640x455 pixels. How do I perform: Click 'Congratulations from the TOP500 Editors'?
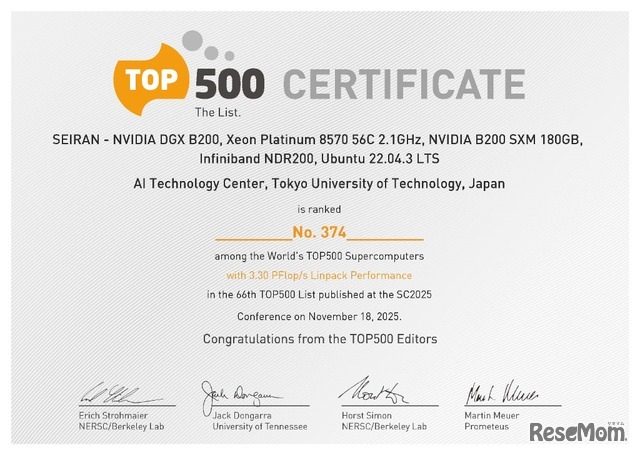point(320,339)
